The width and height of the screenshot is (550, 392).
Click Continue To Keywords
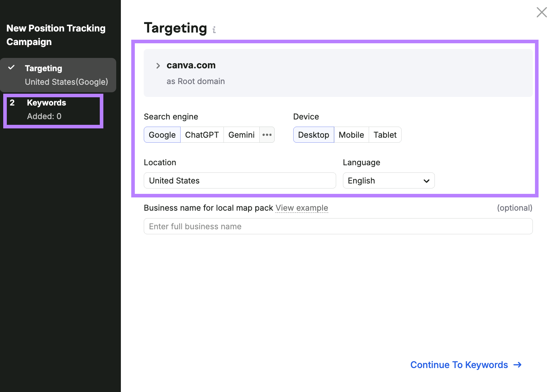466,365
